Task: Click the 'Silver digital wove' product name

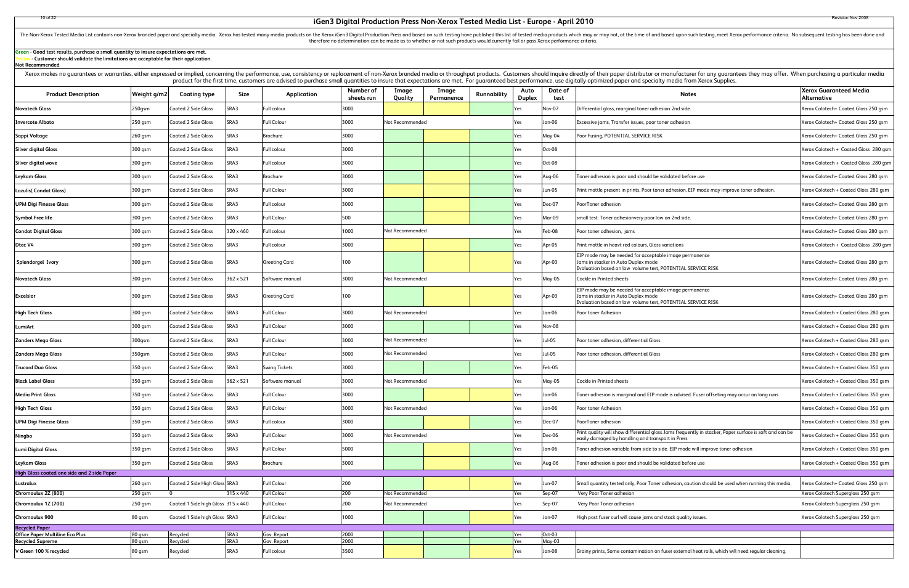Action: (36, 163)
